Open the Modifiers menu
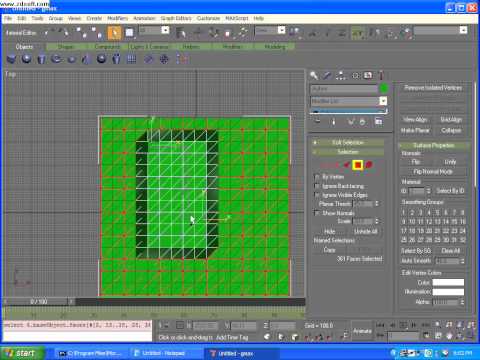 point(117,18)
